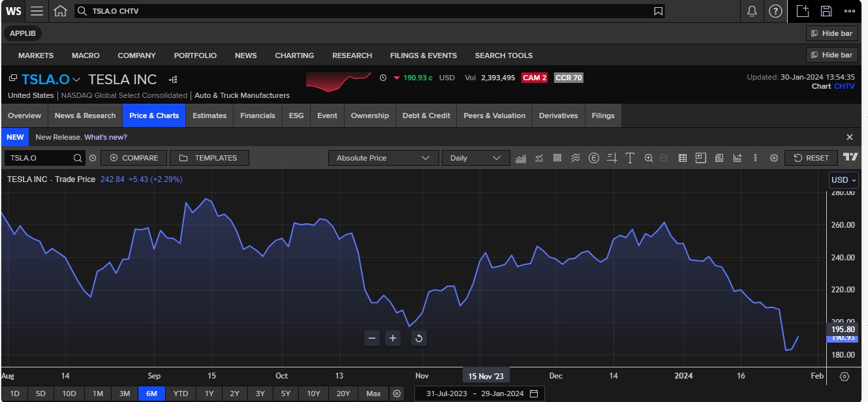Zoom in using the magnifier plus icon

coord(648,158)
